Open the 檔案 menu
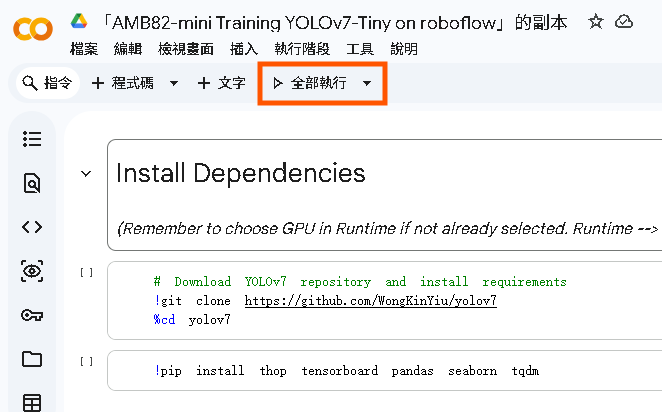The height and width of the screenshot is (412, 662). coord(84,49)
